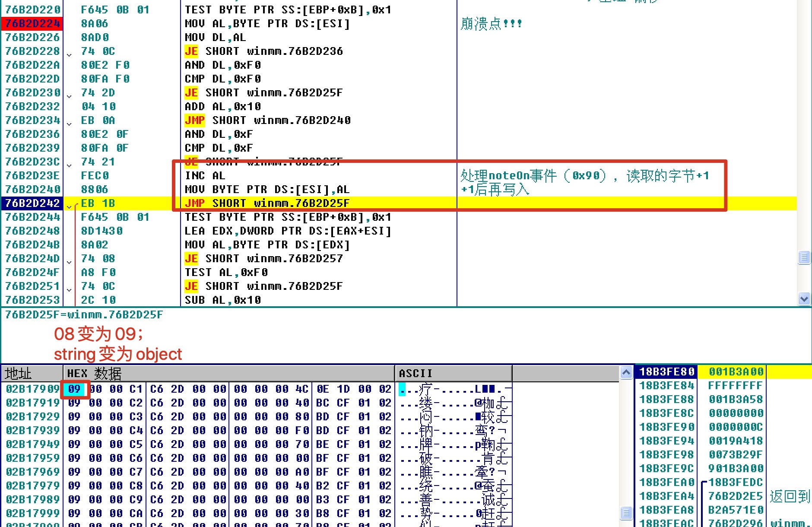The image size is (812, 527).
Task: Select stack value 901B3A00
Action: click(736, 469)
